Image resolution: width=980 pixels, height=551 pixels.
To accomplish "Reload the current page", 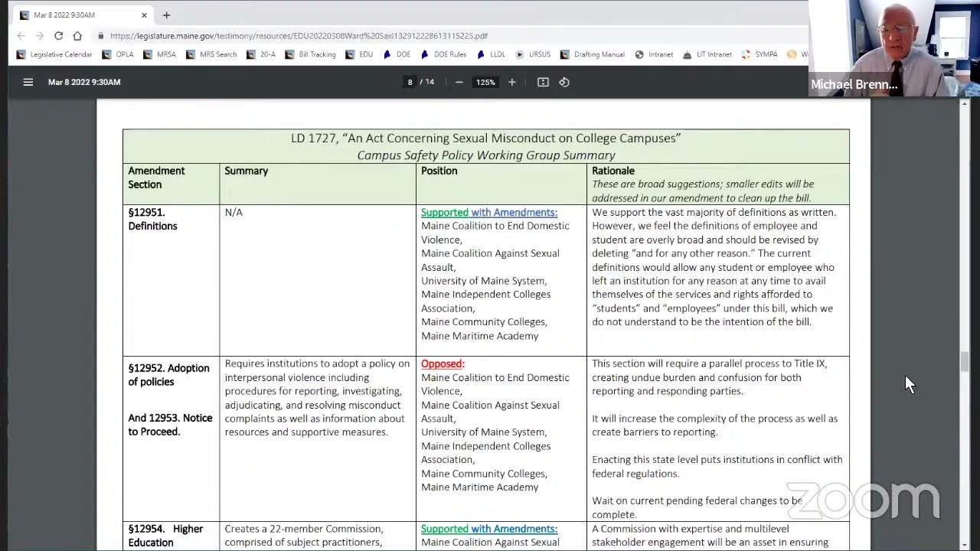I will [x=58, y=35].
